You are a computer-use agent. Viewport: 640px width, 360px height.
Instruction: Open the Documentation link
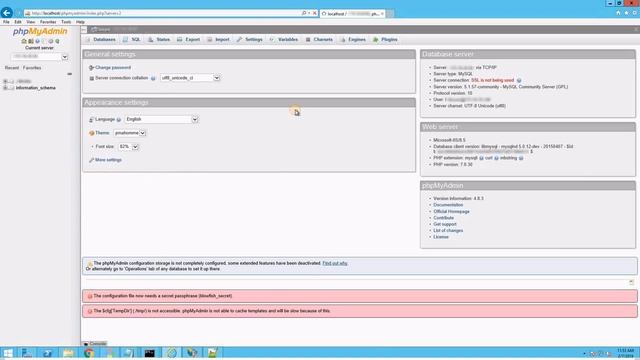(x=448, y=205)
